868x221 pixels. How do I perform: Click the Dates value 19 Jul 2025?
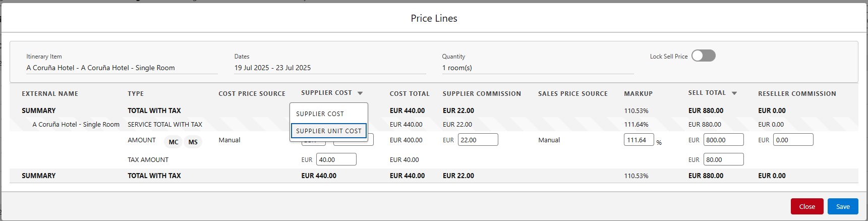pos(272,68)
